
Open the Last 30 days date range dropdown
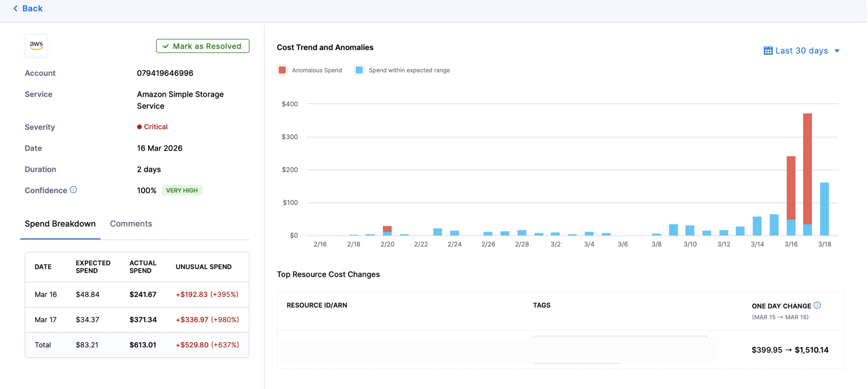tap(801, 51)
